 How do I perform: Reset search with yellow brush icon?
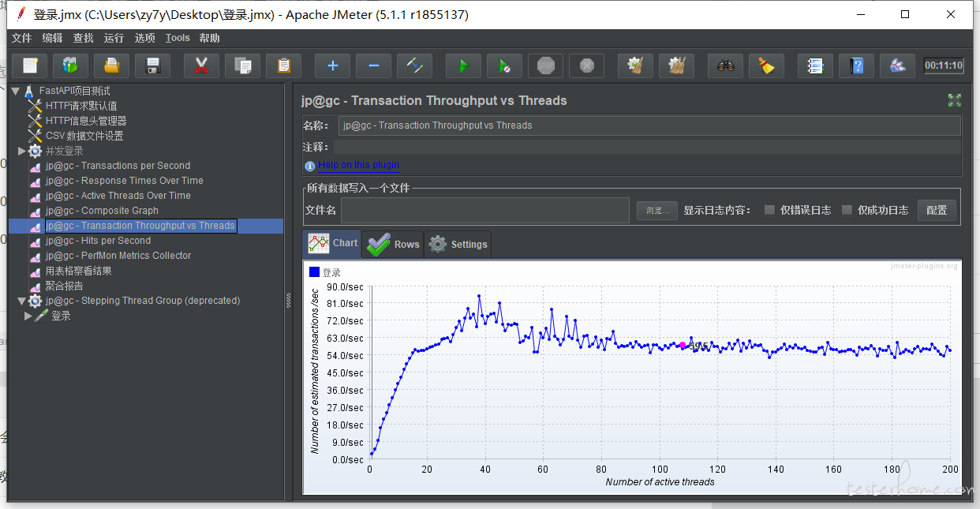tap(767, 65)
